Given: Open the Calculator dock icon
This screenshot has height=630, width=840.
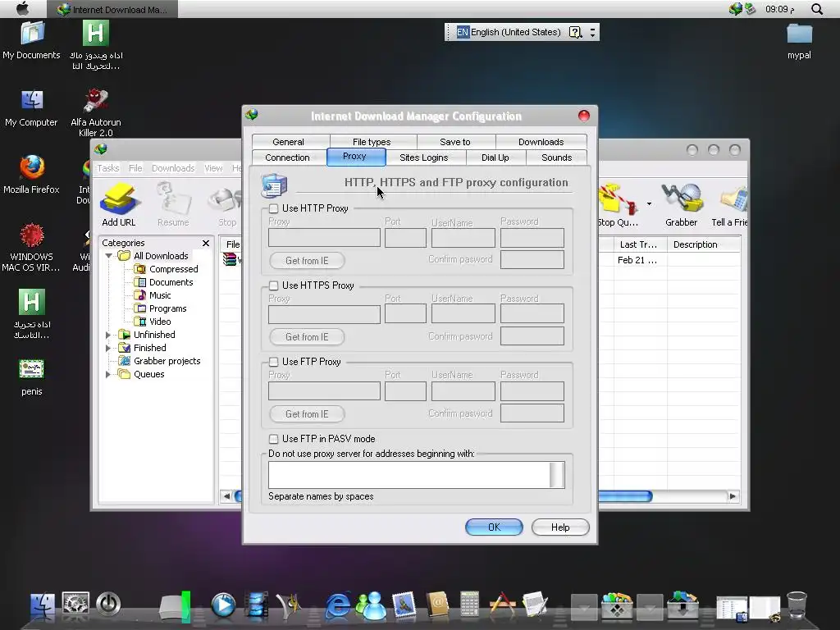Looking at the screenshot, I should [x=469, y=605].
